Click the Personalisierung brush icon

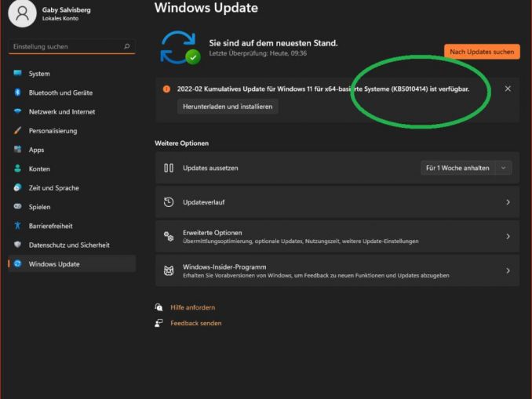17,131
